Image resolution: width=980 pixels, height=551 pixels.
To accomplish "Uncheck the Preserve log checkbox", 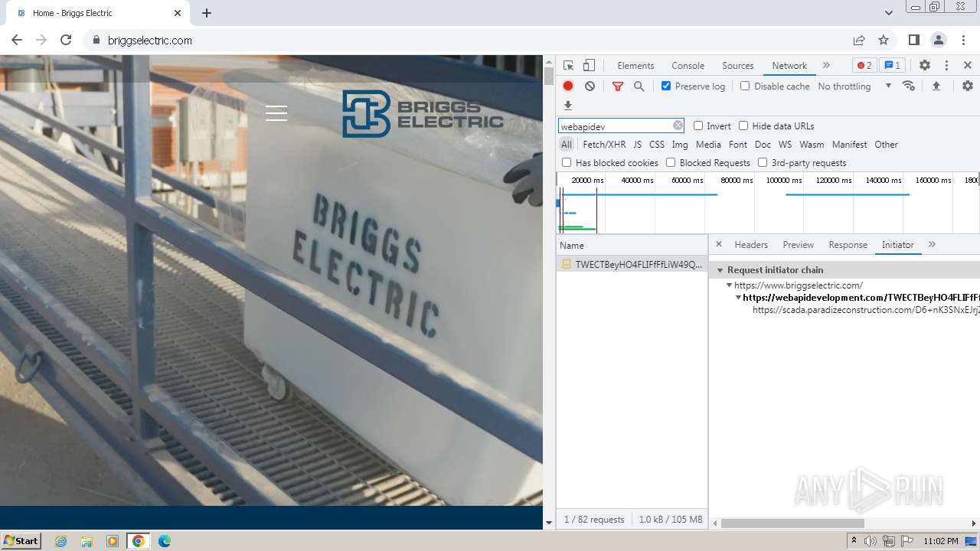I will coord(666,86).
